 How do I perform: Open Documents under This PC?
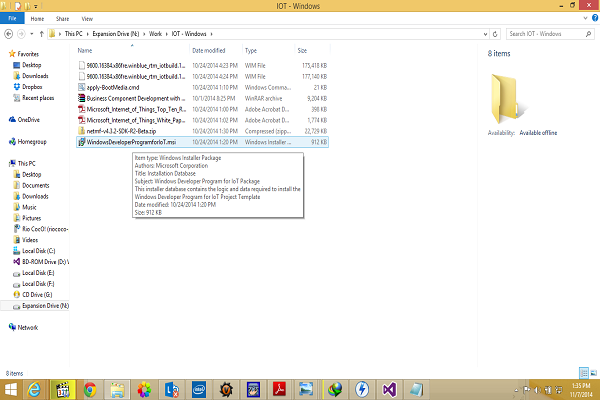[31, 186]
